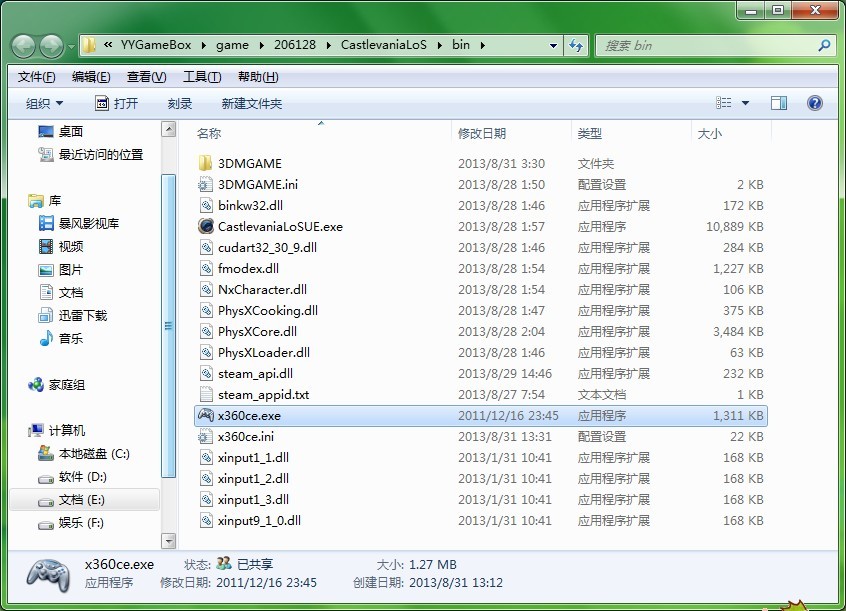Open the 查看(V) menu
Image resolution: width=846 pixels, height=611 pixels.
(146, 77)
